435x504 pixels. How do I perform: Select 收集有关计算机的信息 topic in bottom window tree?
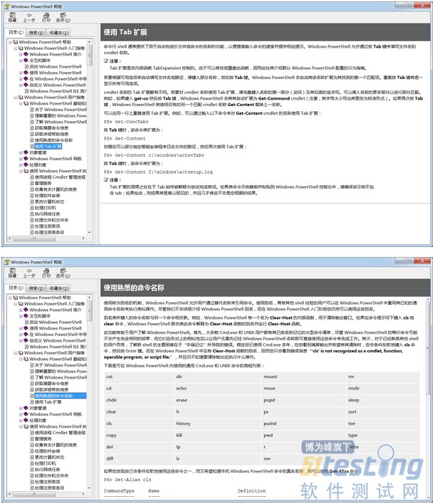pyautogui.click(x=56, y=445)
